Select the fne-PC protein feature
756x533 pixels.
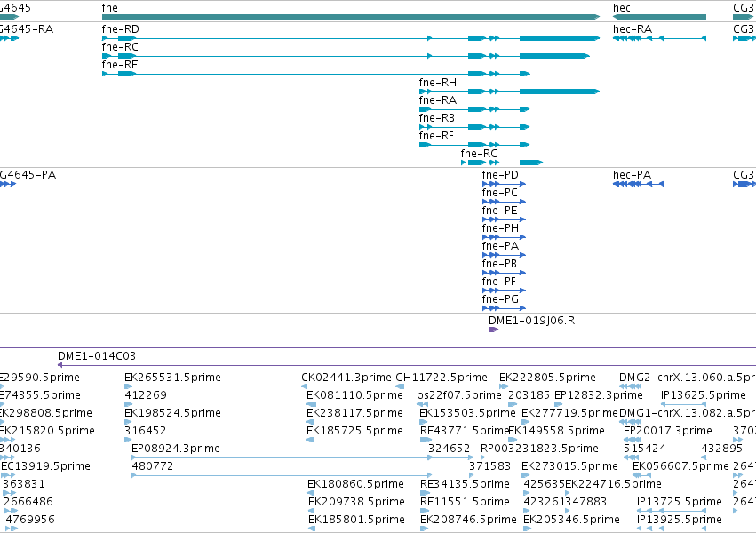504,202
